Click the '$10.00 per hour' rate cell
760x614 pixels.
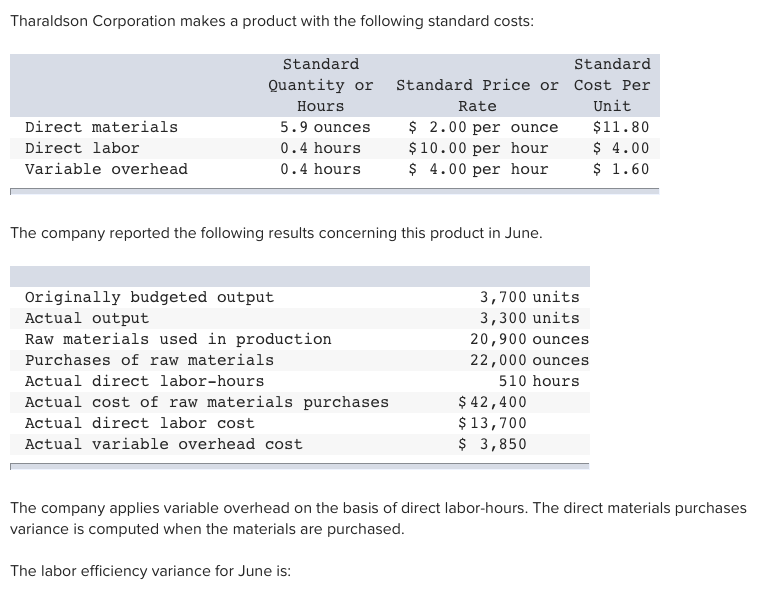tap(478, 148)
